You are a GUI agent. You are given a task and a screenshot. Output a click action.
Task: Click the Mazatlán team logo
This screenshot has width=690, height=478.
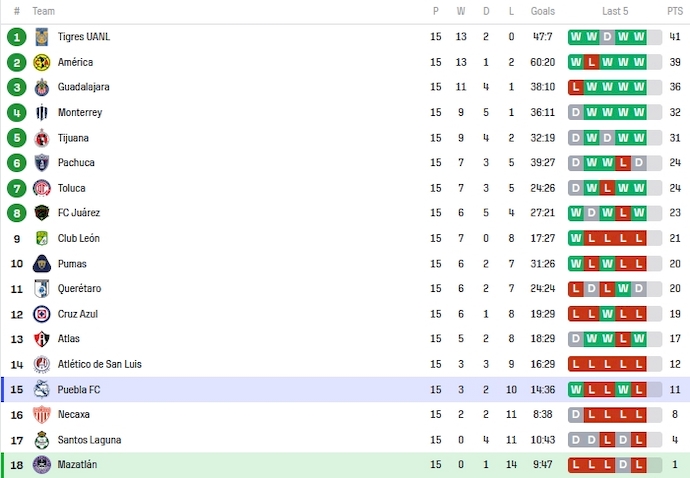pos(42,465)
